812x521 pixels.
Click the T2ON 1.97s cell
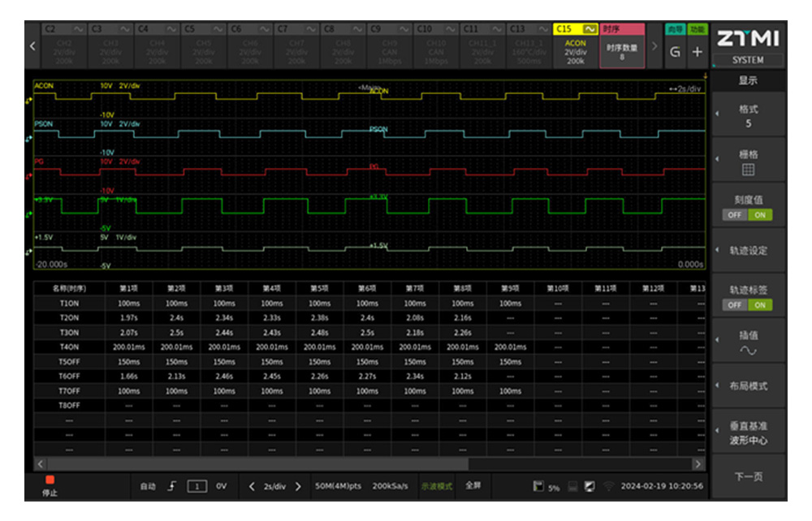[128, 317]
